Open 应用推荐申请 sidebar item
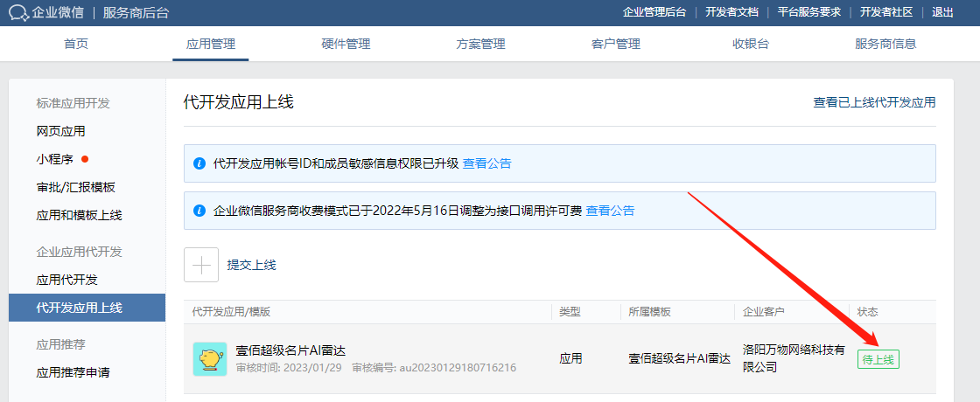The height and width of the screenshot is (402, 980). (73, 372)
